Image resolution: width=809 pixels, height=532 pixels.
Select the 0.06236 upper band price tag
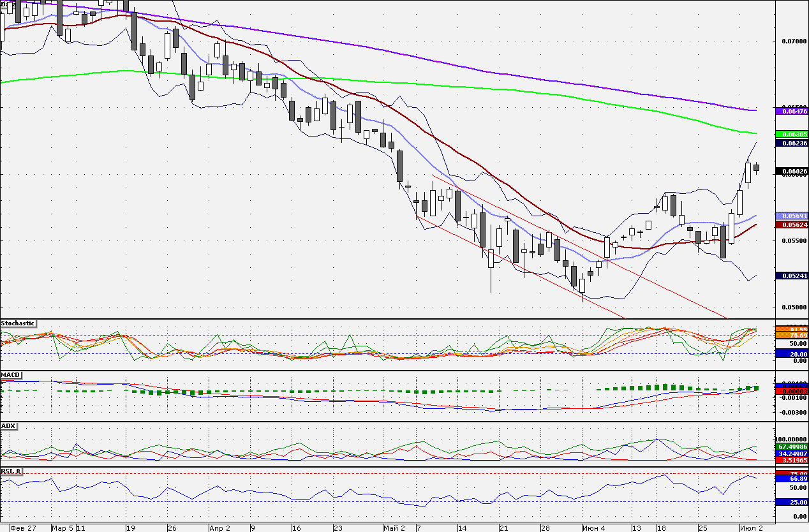(792, 144)
